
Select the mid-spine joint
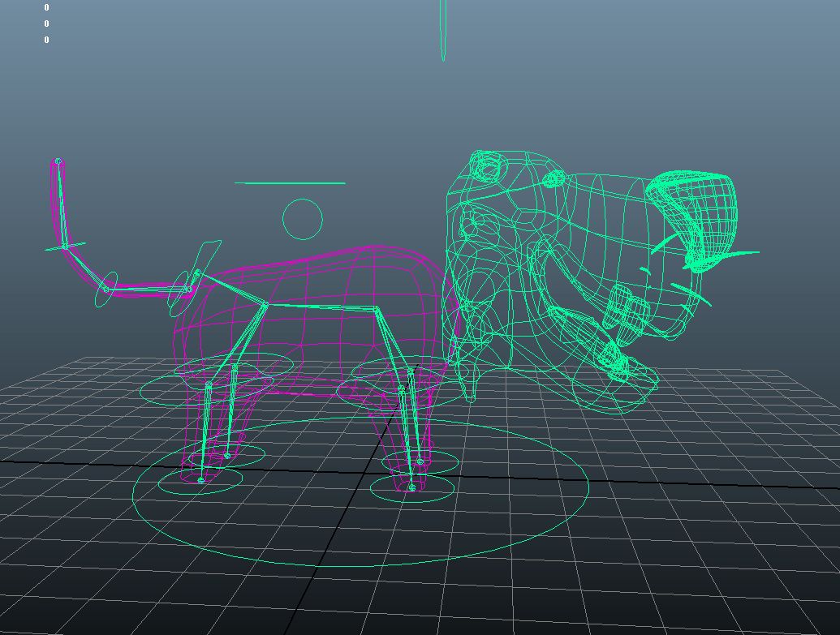tap(265, 305)
